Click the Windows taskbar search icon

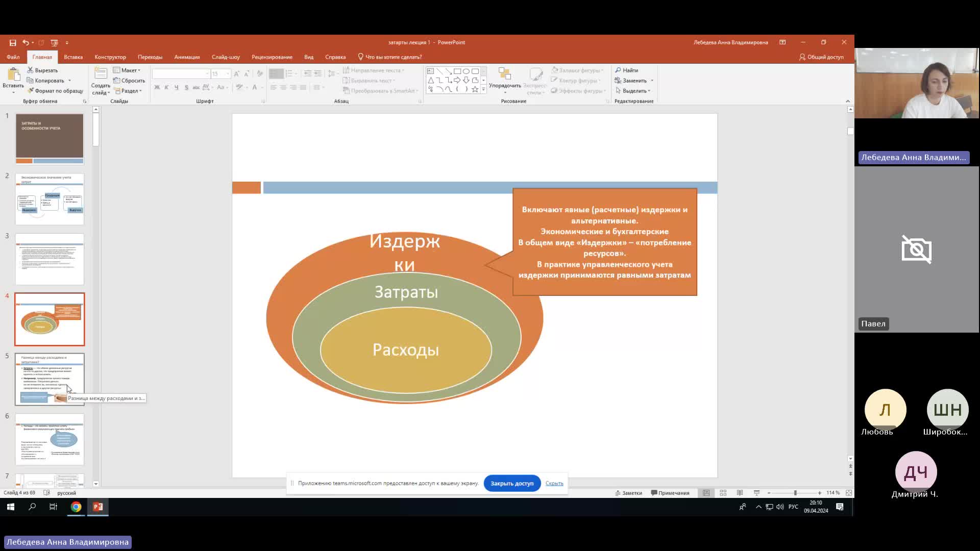point(32,507)
